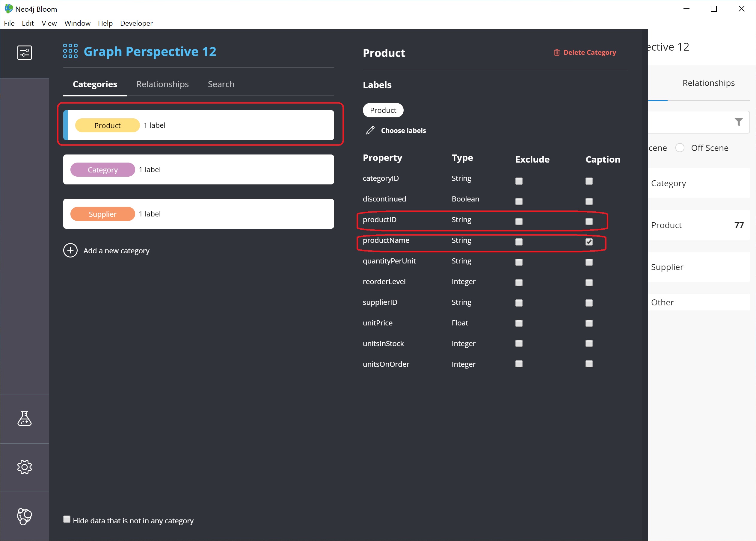Screen dimensions: 756x541
Task: Click the plus icon to add category
Action: point(70,251)
